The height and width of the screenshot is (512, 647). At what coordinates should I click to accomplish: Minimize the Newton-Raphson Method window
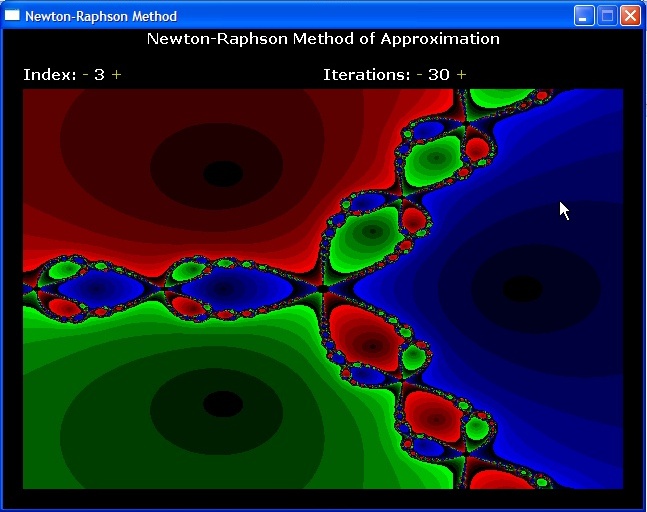[583, 16]
